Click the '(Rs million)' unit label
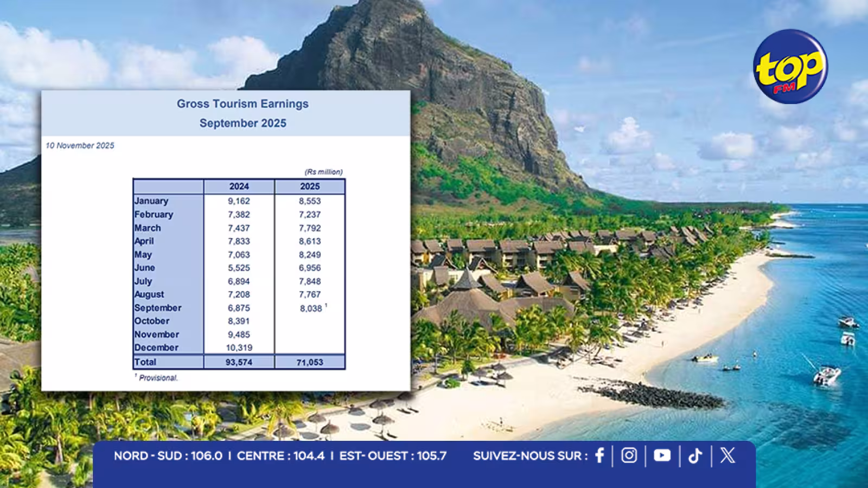 (323, 172)
